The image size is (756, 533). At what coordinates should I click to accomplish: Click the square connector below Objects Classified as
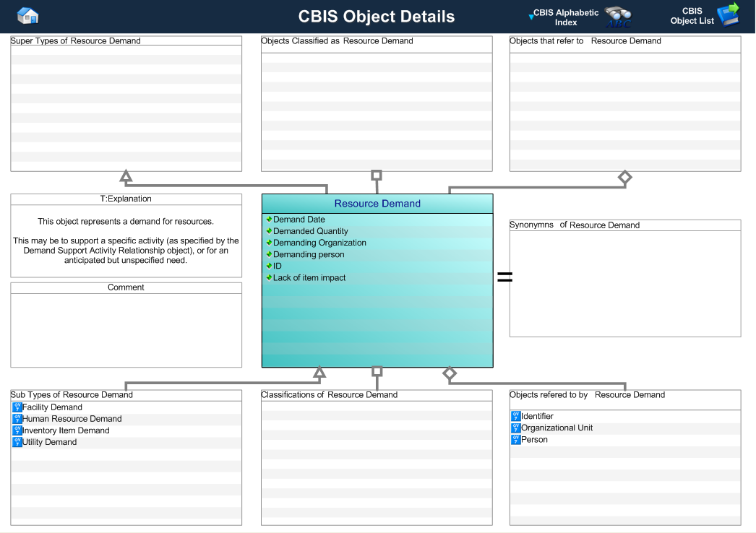377,175
